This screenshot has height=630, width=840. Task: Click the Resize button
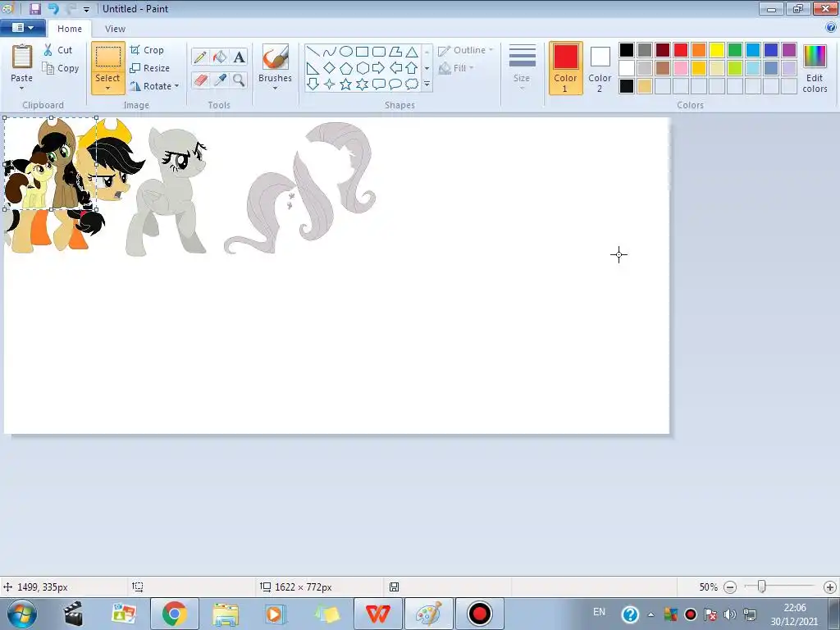click(x=150, y=68)
